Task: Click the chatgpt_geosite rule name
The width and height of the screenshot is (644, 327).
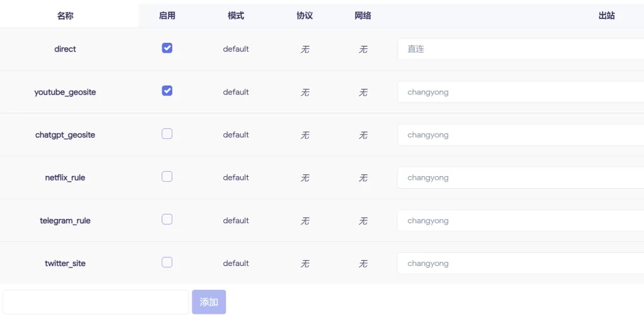Action: tap(65, 135)
